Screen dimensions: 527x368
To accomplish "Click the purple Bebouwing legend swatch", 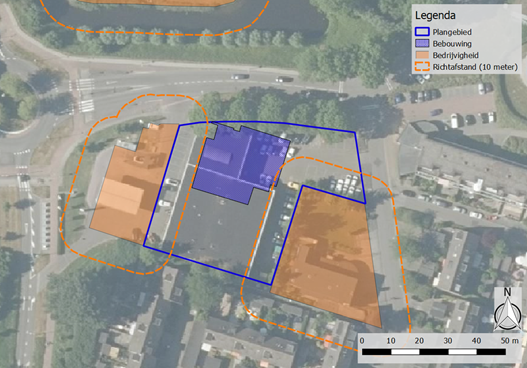I will point(422,43).
